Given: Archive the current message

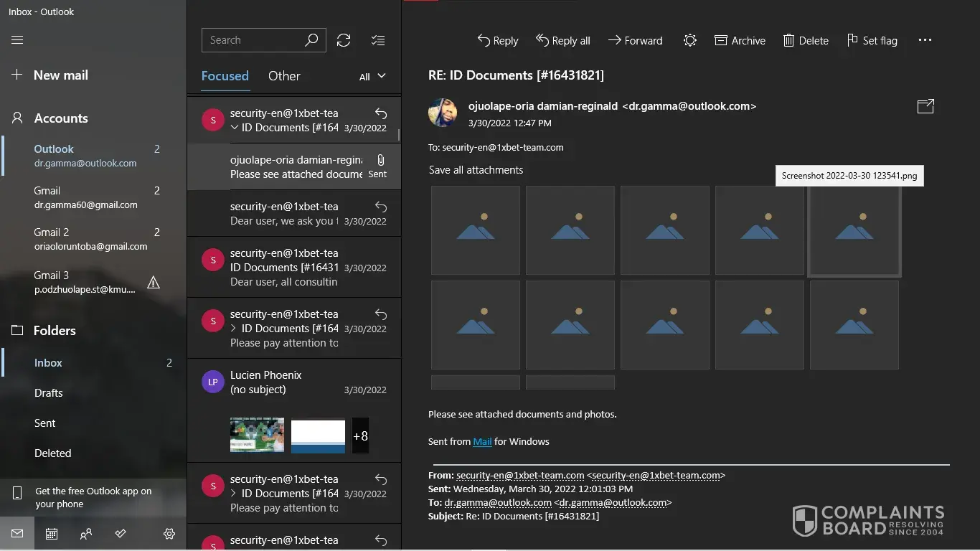Looking at the screenshot, I should click(x=740, y=40).
